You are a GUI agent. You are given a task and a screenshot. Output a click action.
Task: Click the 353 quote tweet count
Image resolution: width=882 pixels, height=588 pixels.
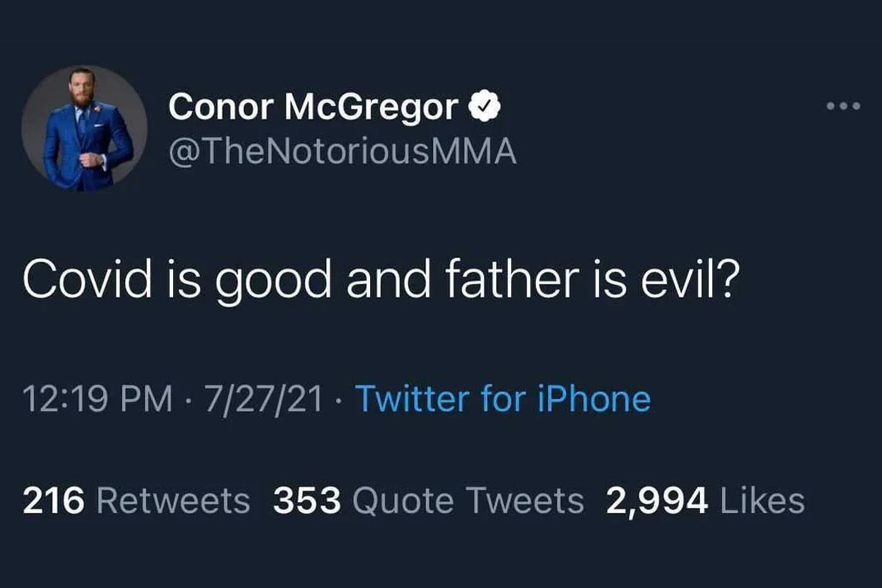pos(307,501)
